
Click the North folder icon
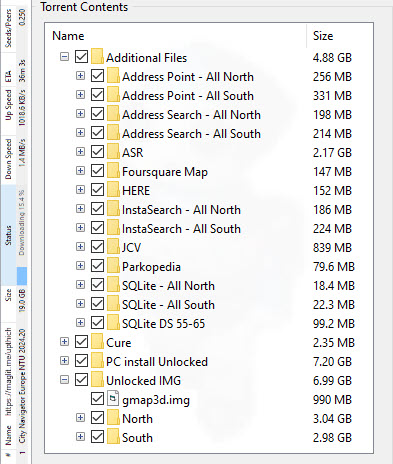(113, 418)
